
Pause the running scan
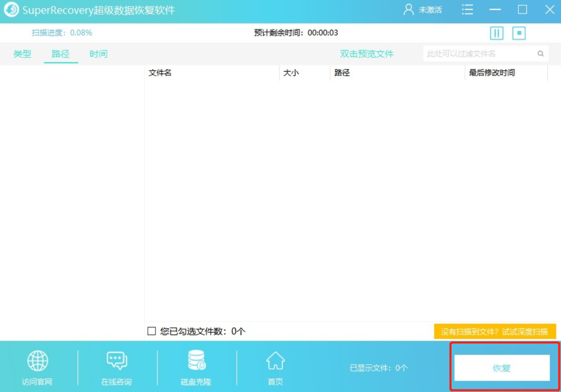[x=496, y=34]
